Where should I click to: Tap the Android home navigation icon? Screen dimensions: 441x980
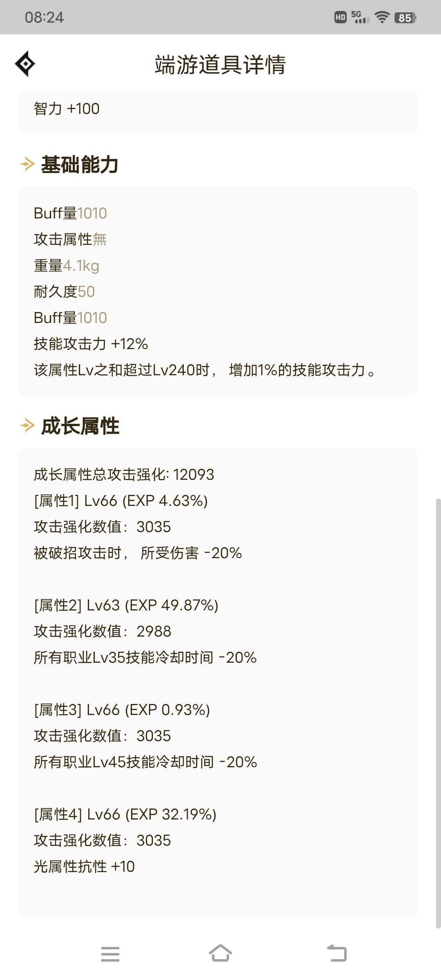(220, 953)
